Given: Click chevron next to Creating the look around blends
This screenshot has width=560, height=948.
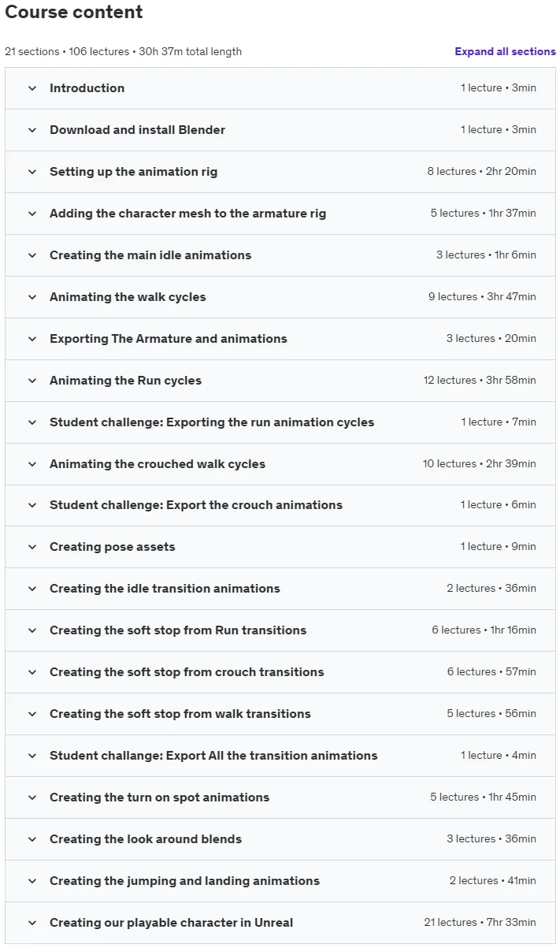Looking at the screenshot, I should click(x=32, y=839).
